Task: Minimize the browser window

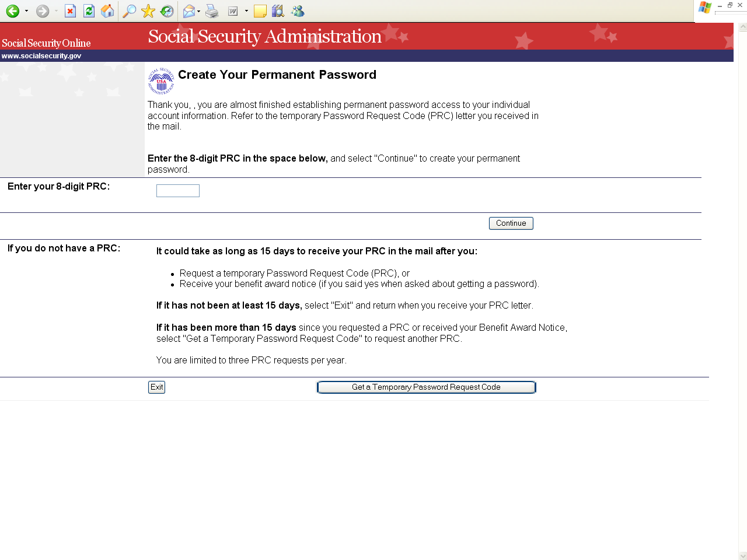Action: [720, 5]
